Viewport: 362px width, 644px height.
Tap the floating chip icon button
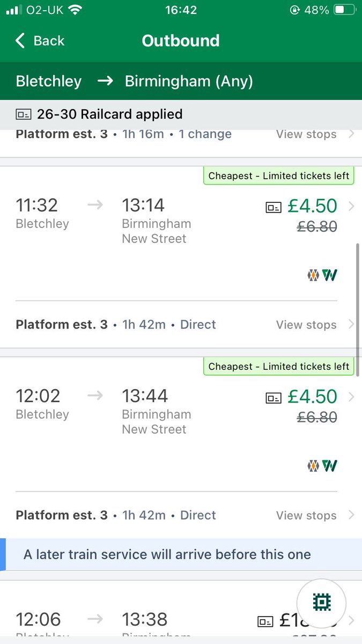(x=322, y=602)
